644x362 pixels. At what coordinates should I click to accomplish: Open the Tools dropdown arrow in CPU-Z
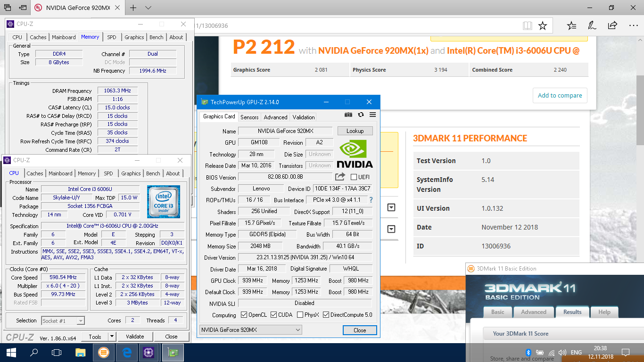click(x=112, y=337)
